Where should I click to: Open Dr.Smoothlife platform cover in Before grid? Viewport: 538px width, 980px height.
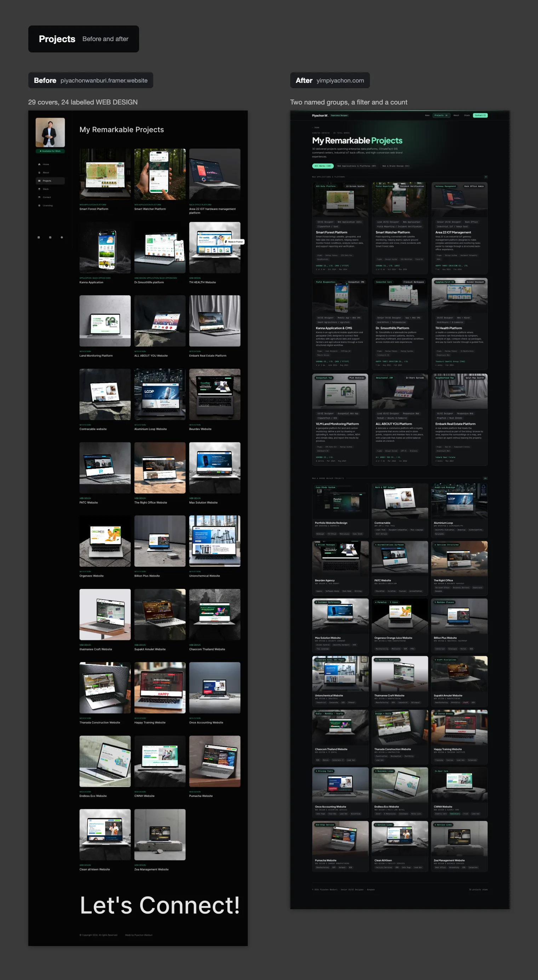pyautogui.click(x=160, y=248)
